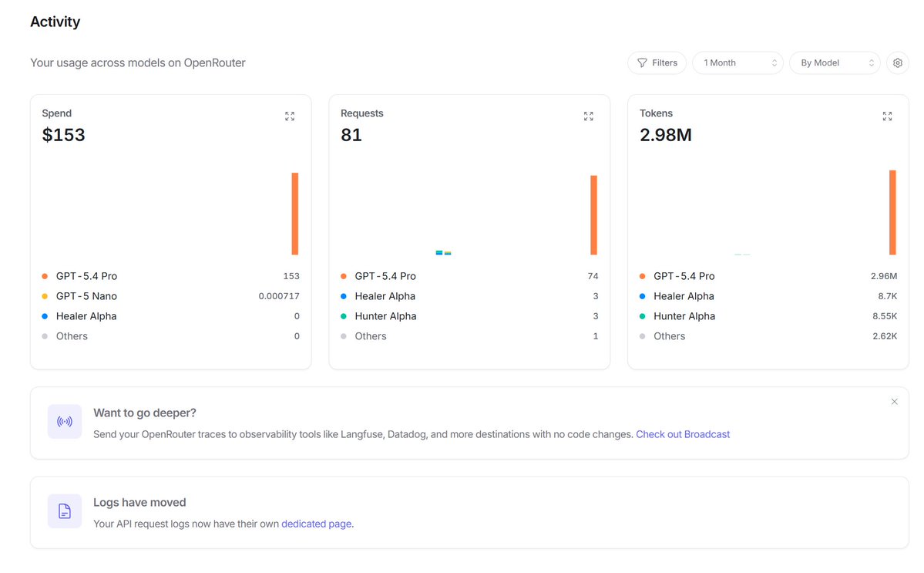Image resolution: width=924 pixels, height=573 pixels.
Task: Click the broadcast signal icon in banner
Action: coord(65,422)
